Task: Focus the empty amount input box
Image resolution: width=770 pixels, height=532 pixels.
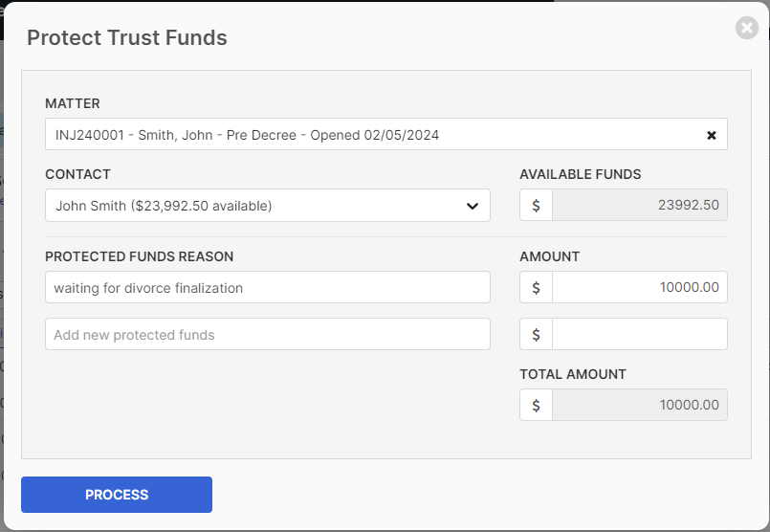Action: click(639, 334)
